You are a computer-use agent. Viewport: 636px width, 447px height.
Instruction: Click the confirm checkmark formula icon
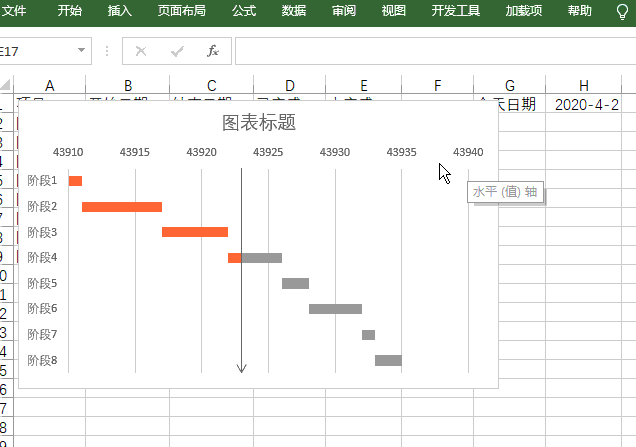177,51
